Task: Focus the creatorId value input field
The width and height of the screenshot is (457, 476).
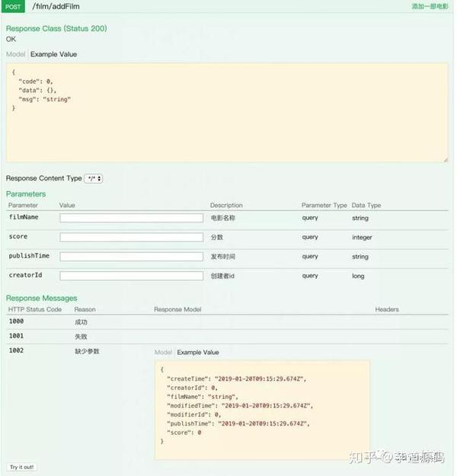Action: [132, 276]
